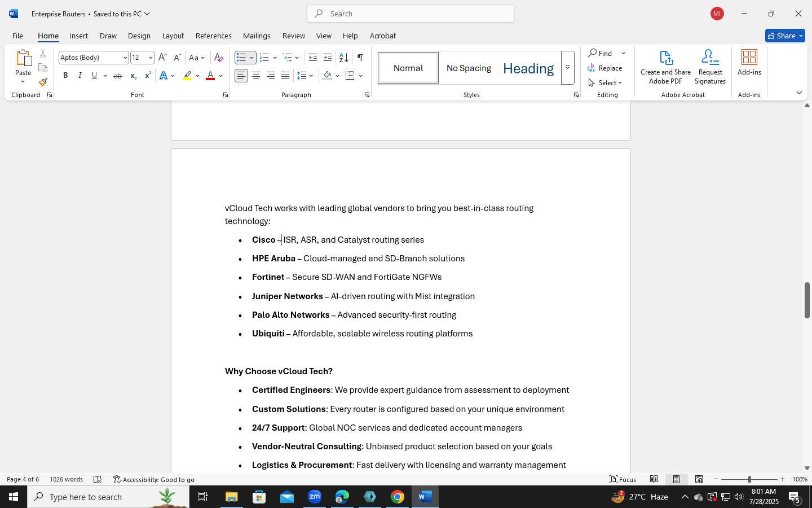Open spelling and grammar check status icon

pyautogui.click(x=98, y=479)
